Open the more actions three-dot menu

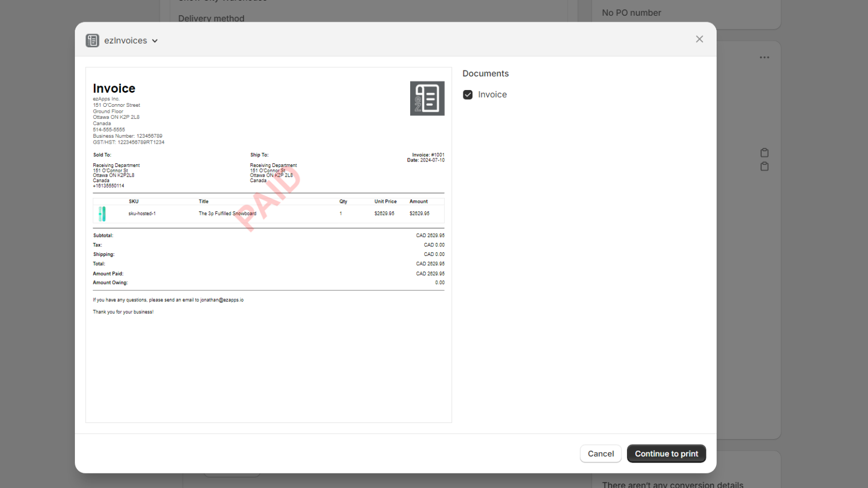[764, 57]
